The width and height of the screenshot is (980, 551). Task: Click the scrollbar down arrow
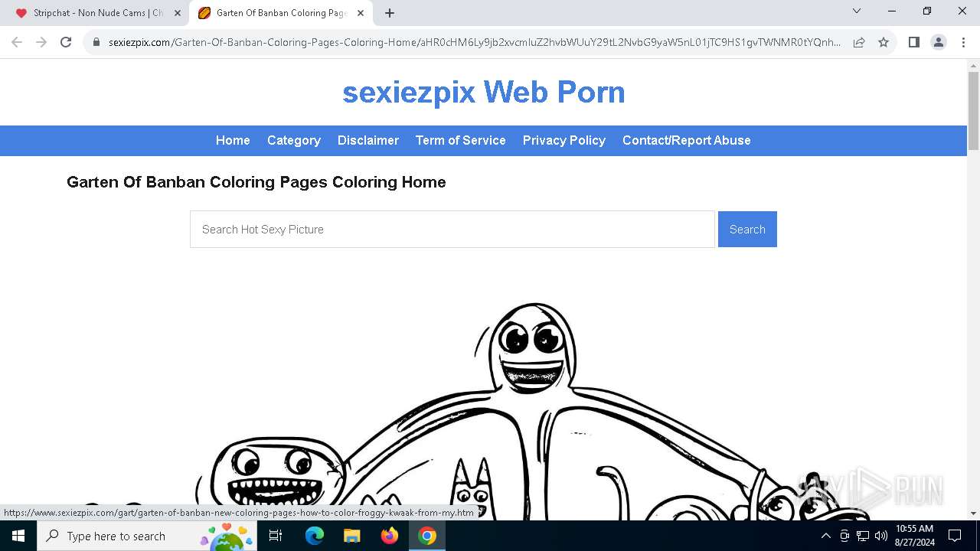(973, 514)
